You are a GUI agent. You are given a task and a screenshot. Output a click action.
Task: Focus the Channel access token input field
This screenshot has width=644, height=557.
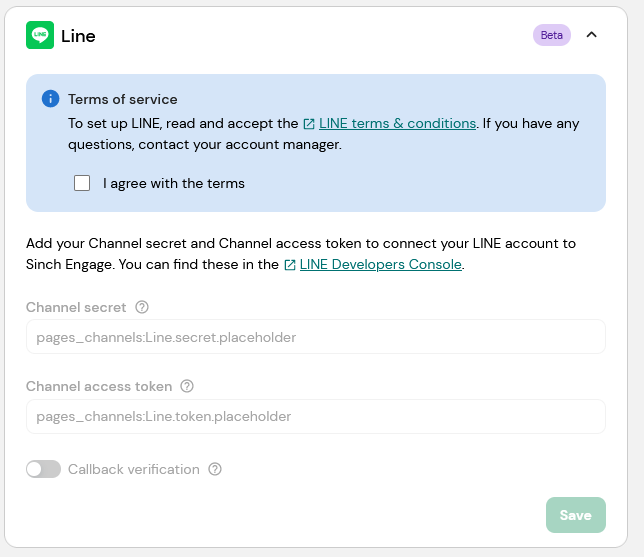pyautogui.click(x=316, y=416)
